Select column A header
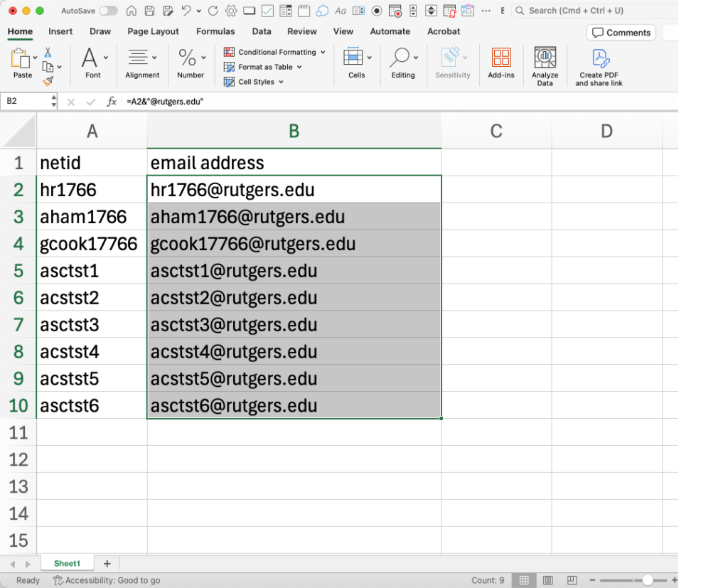728x588 pixels. click(92, 132)
